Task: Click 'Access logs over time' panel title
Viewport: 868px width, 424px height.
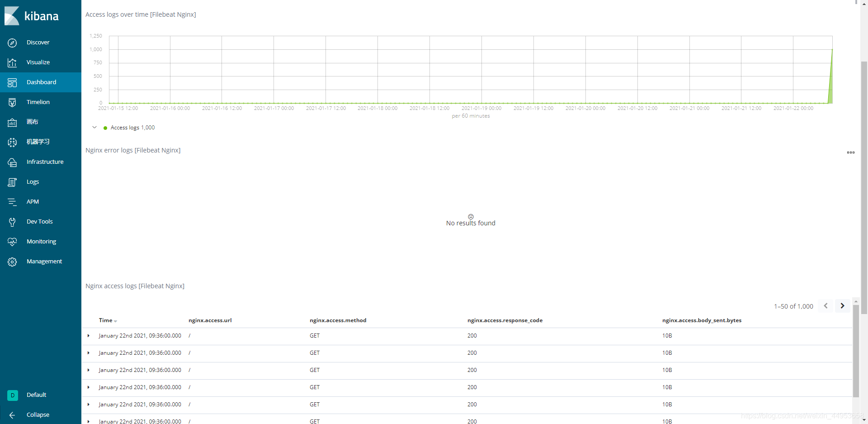Action: pyautogui.click(x=141, y=14)
